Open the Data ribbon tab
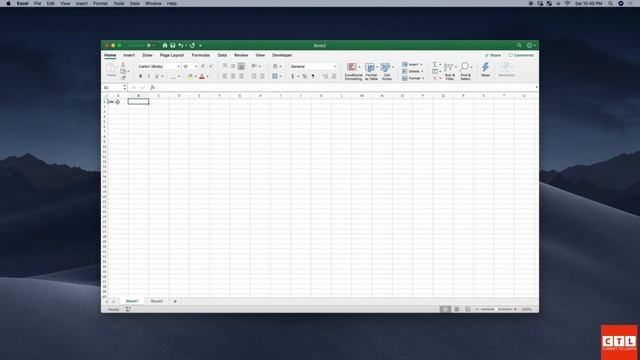Image resolution: width=640 pixels, height=360 pixels. 222,55
